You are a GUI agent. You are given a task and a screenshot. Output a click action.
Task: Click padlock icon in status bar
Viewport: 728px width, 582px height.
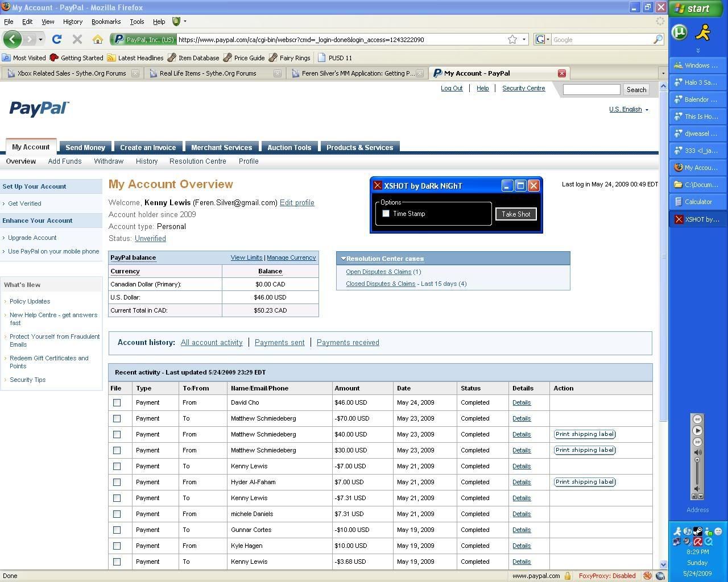(x=567, y=576)
